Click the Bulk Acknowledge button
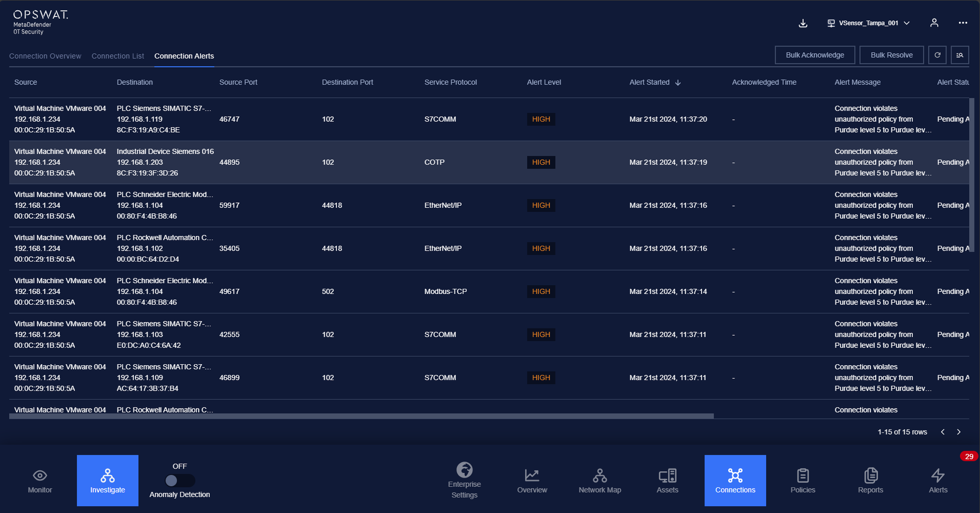The height and width of the screenshot is (513, 980). (x=815, y=55)
